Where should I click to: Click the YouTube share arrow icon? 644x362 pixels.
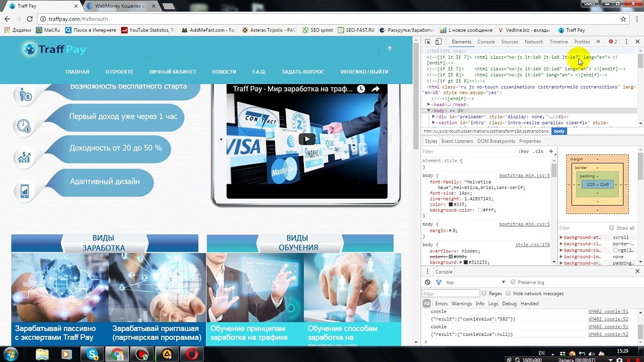point(375,89)
